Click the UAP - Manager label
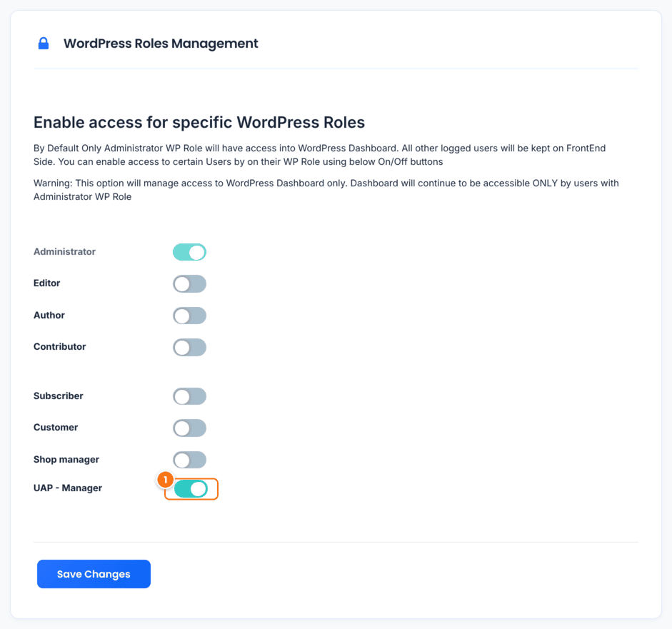 pos(68,488)
